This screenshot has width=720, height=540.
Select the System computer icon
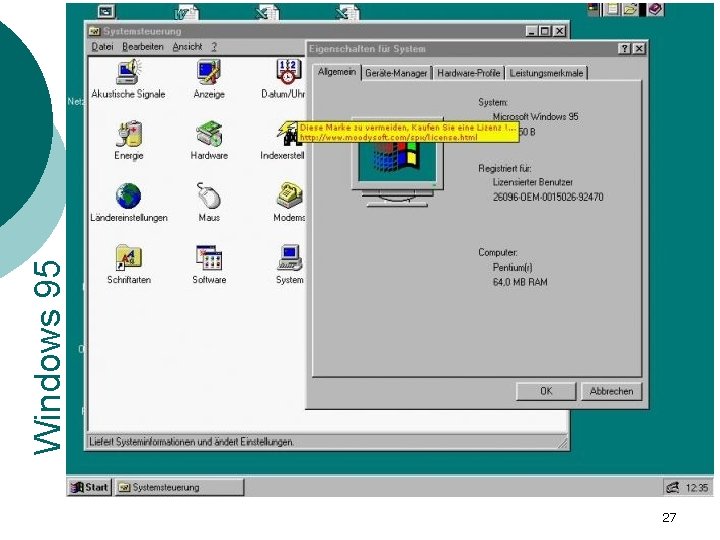click(289, 258)
